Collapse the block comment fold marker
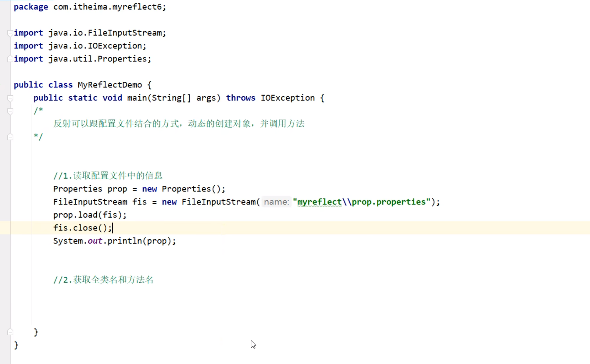 pyautogui.click(x=10, y=111)
